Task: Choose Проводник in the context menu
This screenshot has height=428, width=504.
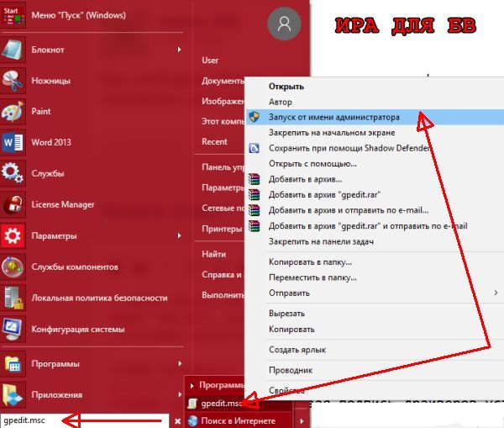Action: click(291, 370)
